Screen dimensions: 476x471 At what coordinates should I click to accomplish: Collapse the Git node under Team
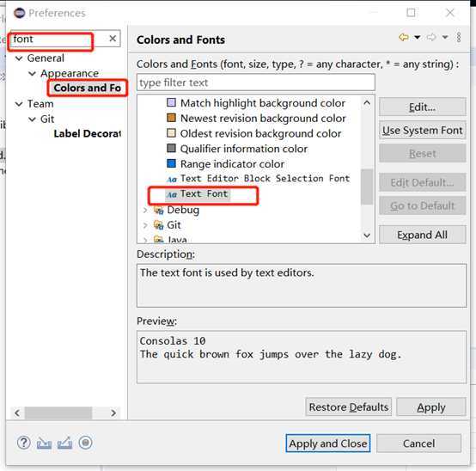tap(32, 119)
